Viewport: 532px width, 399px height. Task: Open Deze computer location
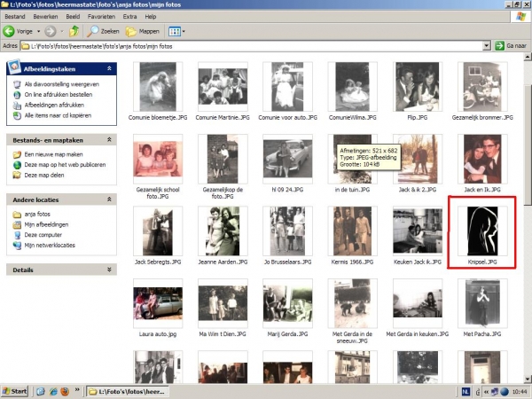pos(43,235)
